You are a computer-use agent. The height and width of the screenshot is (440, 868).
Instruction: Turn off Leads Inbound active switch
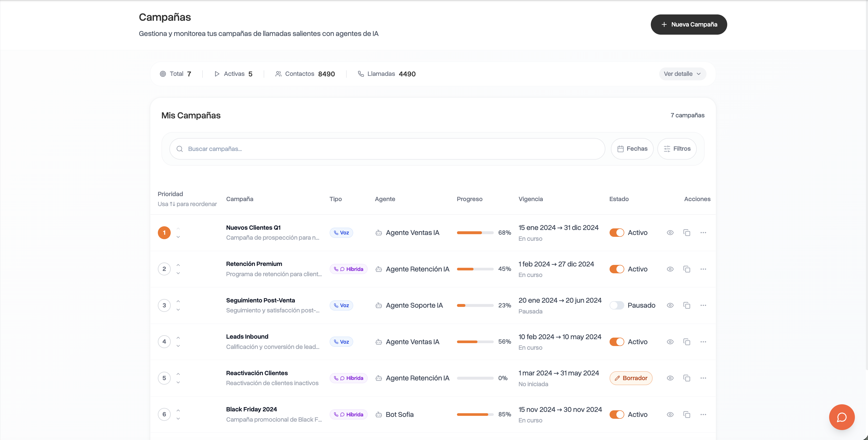(617, 342)
